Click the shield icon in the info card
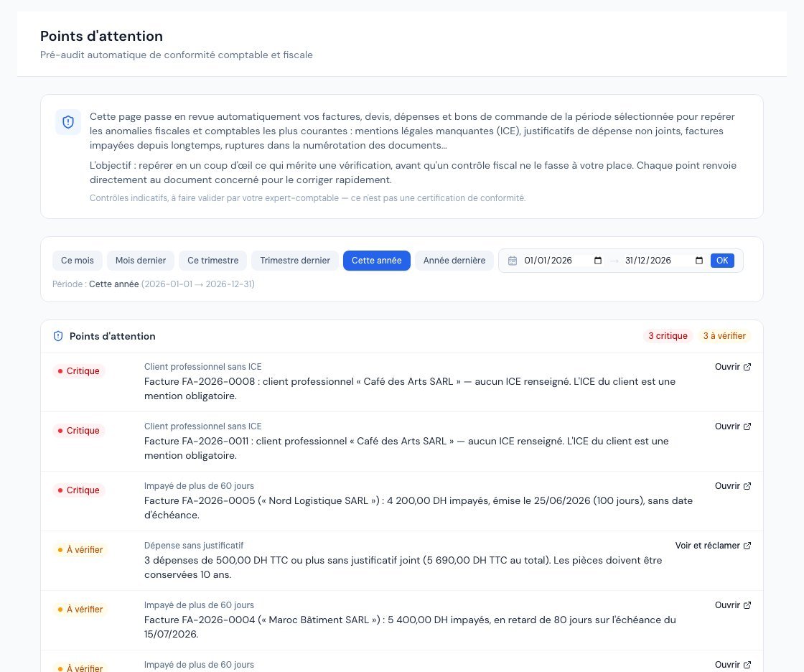The width and height of the screenshot is (804, 672). [68, 122]
